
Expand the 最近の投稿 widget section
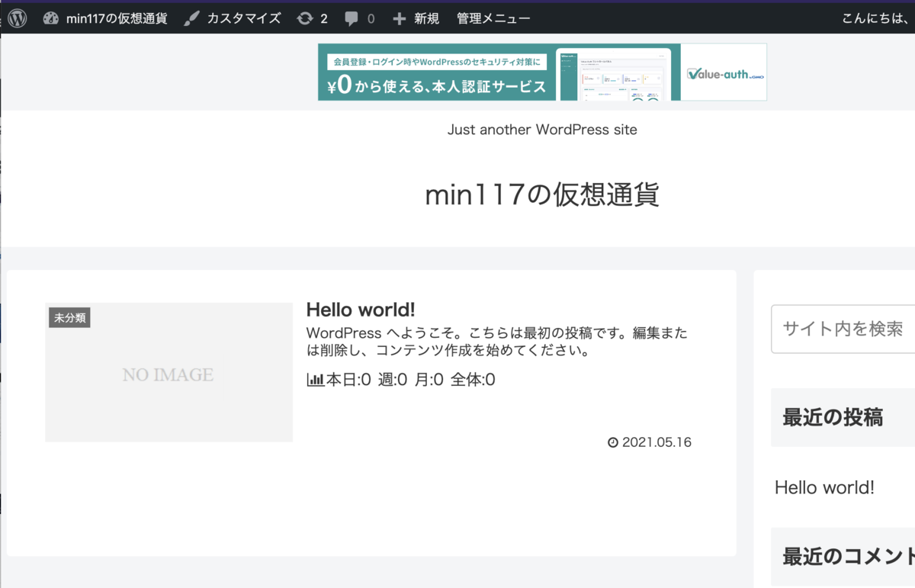pos(832,417)
